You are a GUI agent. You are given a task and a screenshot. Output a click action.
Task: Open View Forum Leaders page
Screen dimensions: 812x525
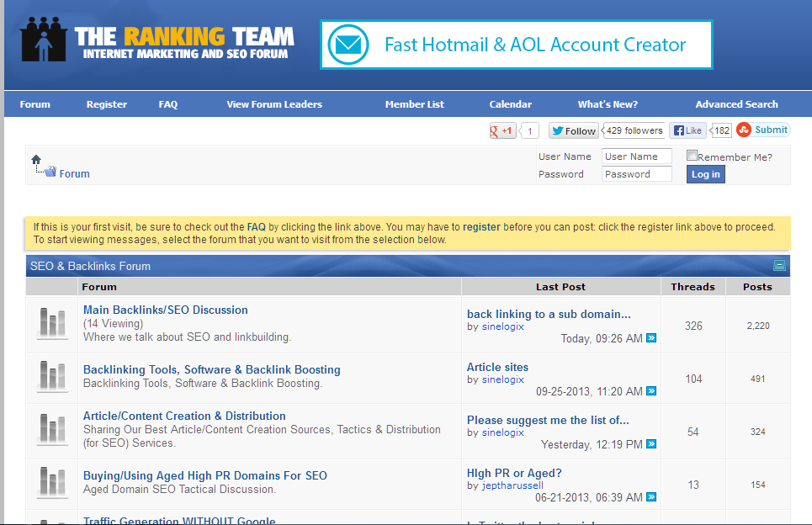[274, 104]
